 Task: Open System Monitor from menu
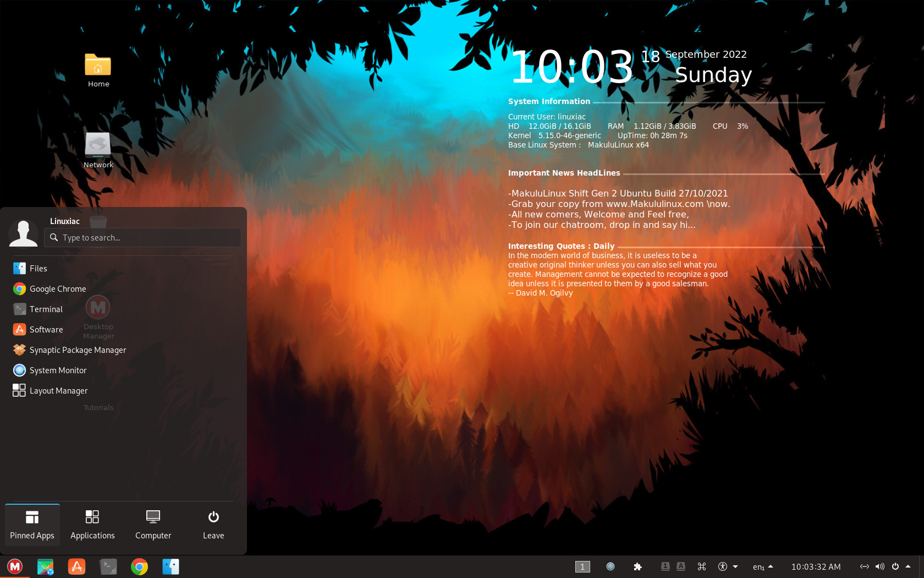(122, 370)
